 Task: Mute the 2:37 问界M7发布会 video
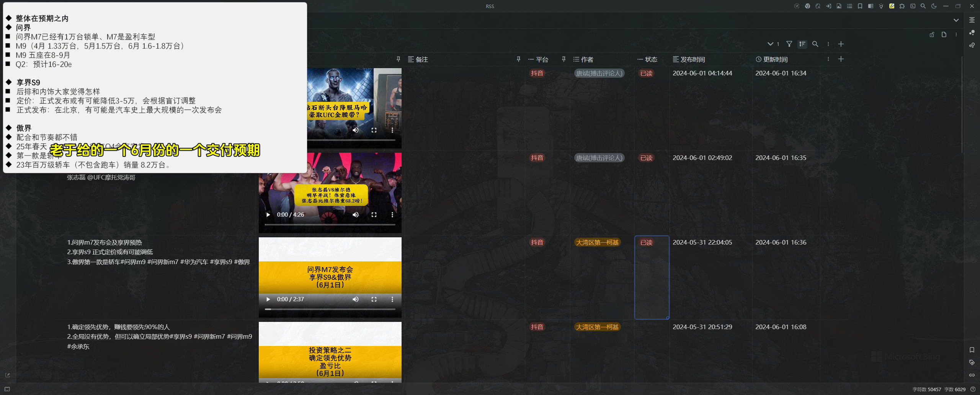click(356, 299)
